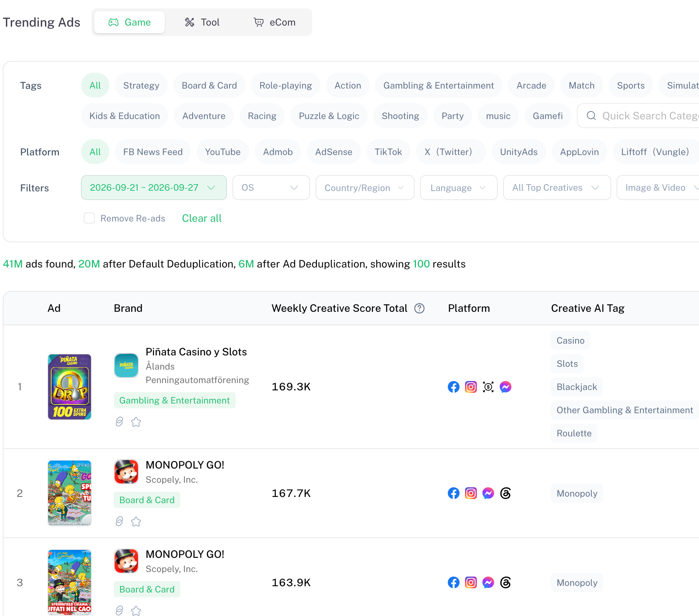Click the Messenger icon in row 3
This screenshot has height=616, width=699.
(488, 582)
